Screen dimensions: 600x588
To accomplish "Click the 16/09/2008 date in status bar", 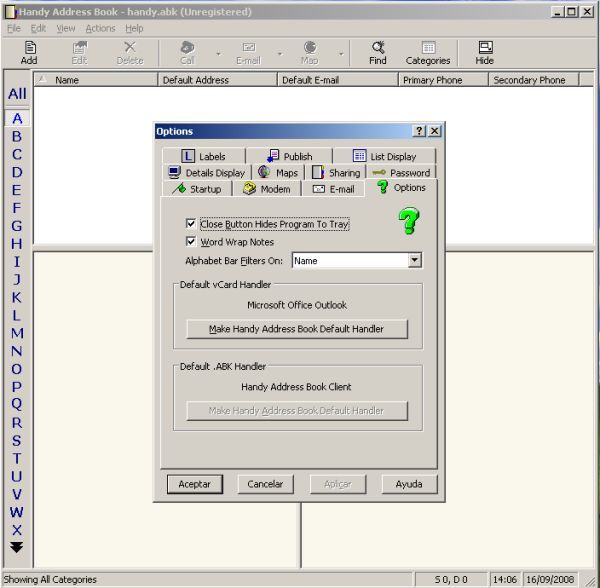I will point(550,580).
